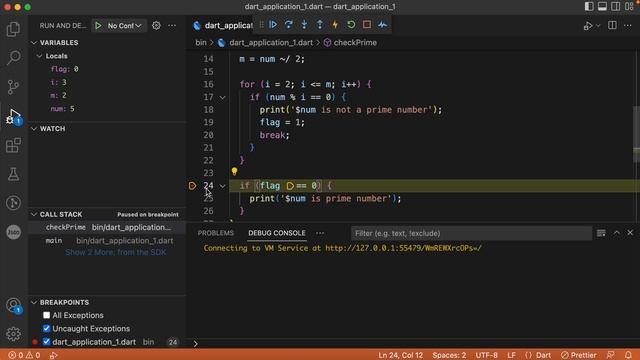
Task: Change the Dart language mode in status bar
Action: point(543,355)
